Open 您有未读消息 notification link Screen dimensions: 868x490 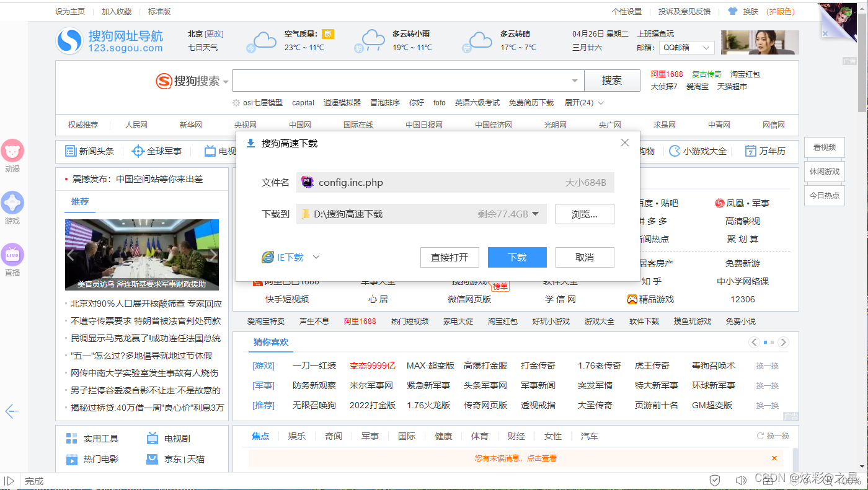[515, 458]
